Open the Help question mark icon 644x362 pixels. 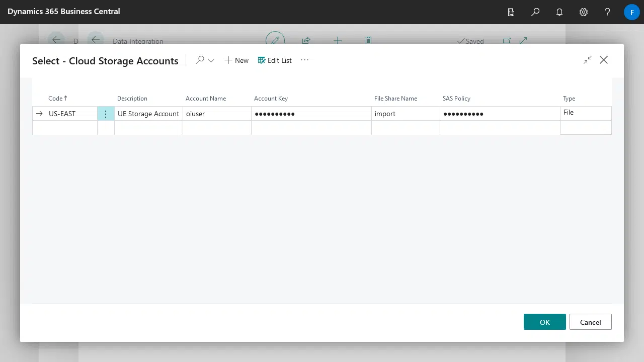[607, 12]
